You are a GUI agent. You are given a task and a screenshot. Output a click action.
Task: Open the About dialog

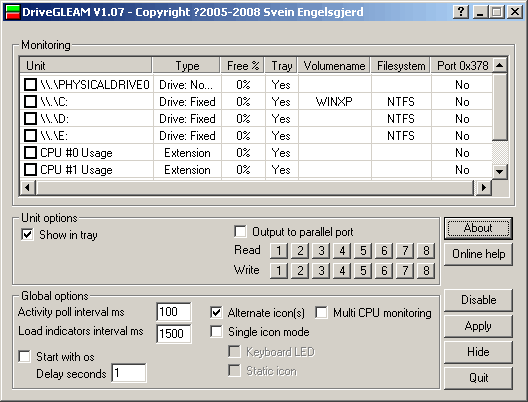tap(478, 228)
